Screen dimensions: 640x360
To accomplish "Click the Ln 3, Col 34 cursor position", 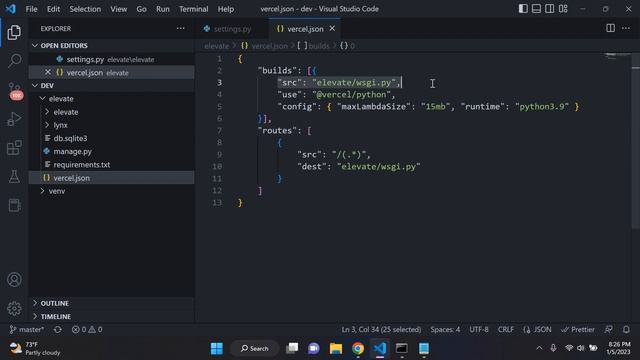I will (381, 329).
